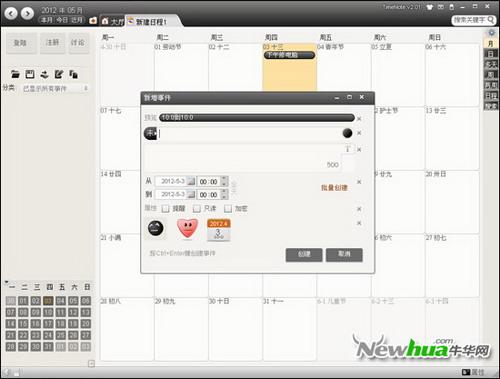The width and height of the screenshot is (500, 379).
Task: Switch to the 大厅 home tab
Action: tap(113, 21)
